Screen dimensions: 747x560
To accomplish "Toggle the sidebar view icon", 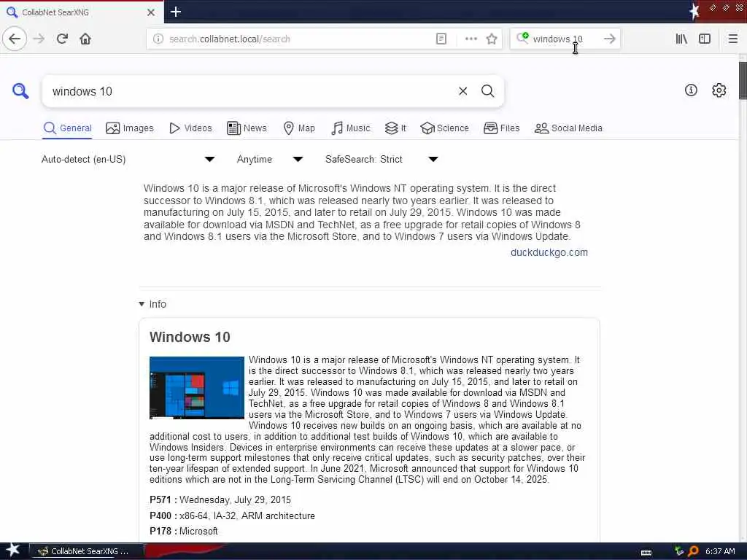I will 705,39.
